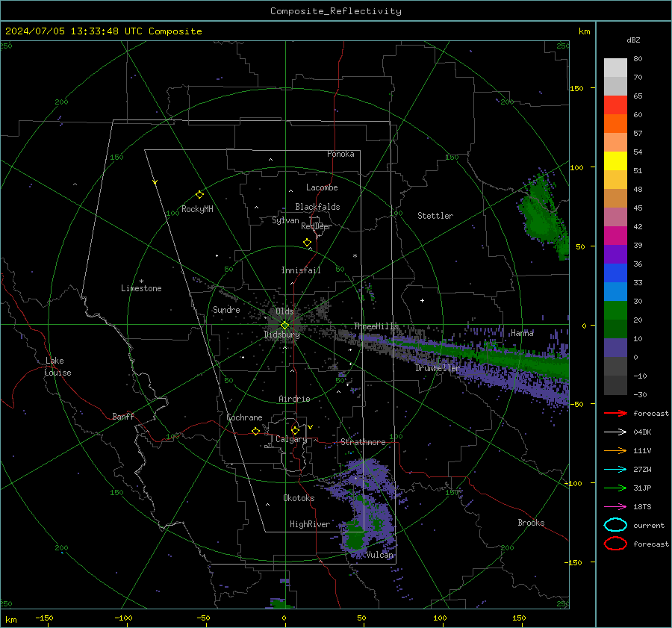
Task: Select the Brooks city label
Action: point(531,523)
